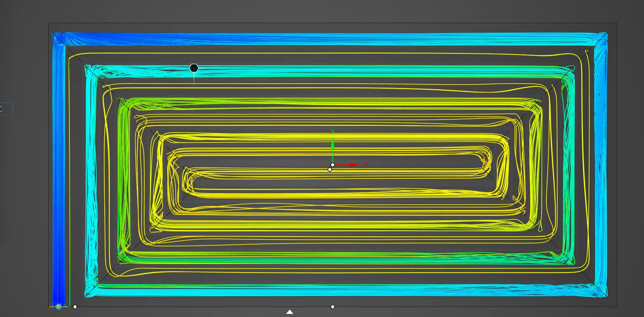The width and height of the screenshot is (644, 317).
Task: Select the white origin point of the axes
Action: point(333,165)
